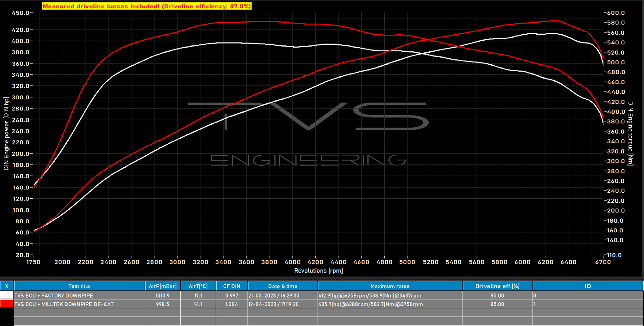Click the 110.0 tick on the torque axis

point(614,255)
